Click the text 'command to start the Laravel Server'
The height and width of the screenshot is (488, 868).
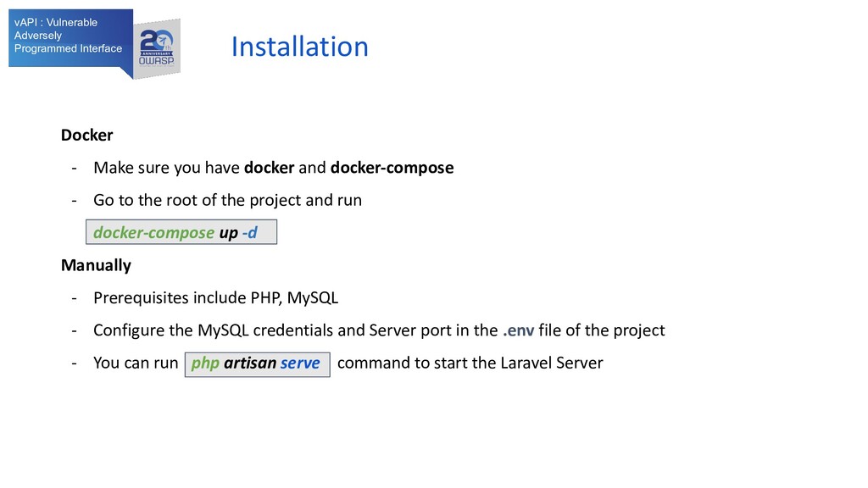coord(470,363)
